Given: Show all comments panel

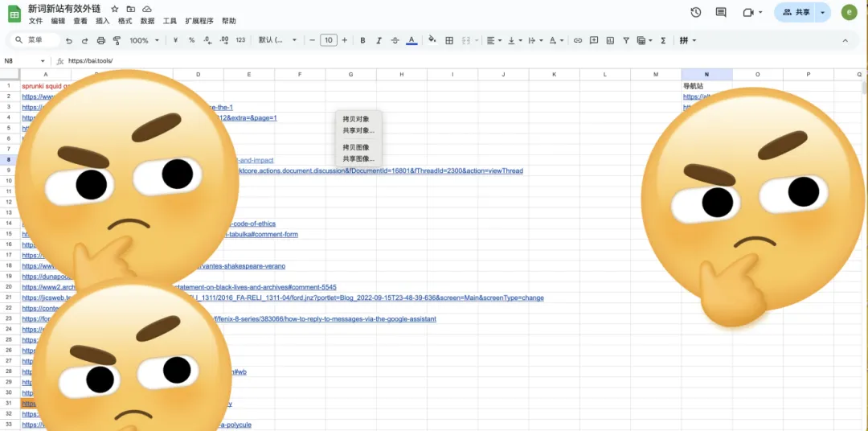Looking at the screenshot, I should (x=721, y=12).
